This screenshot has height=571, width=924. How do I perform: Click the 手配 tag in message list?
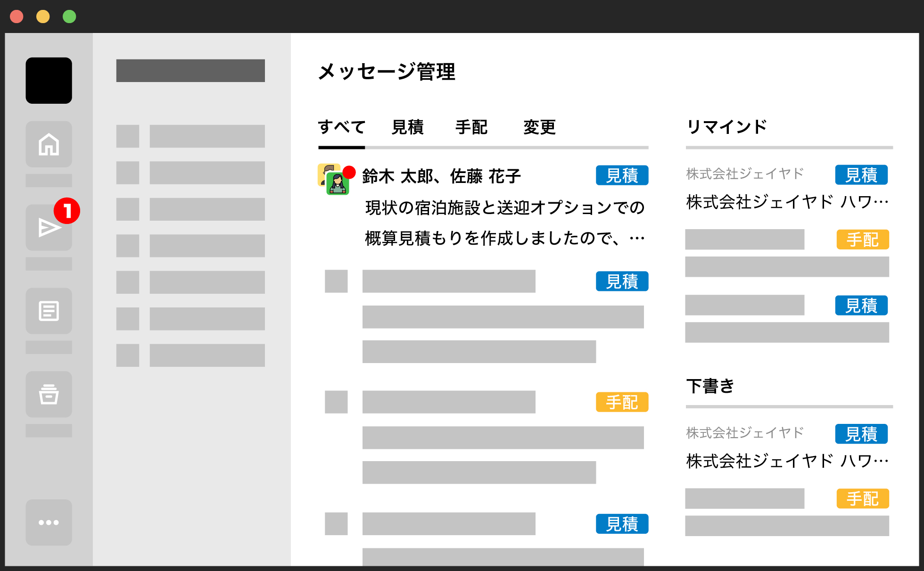[x=622, y=402]
